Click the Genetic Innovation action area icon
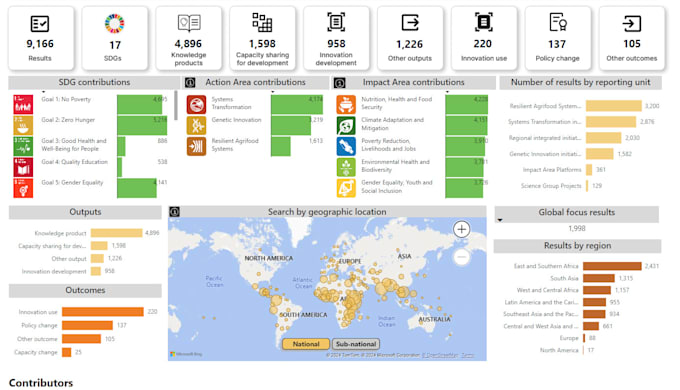This screenshot has width=680, height=390. tap(196, 125)
